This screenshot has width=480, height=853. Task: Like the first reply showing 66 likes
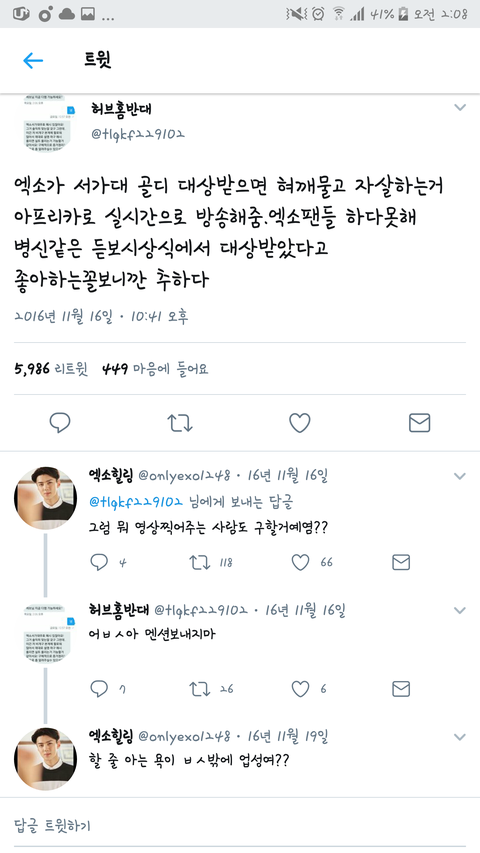pyautogui.click(x=300, y=563)
